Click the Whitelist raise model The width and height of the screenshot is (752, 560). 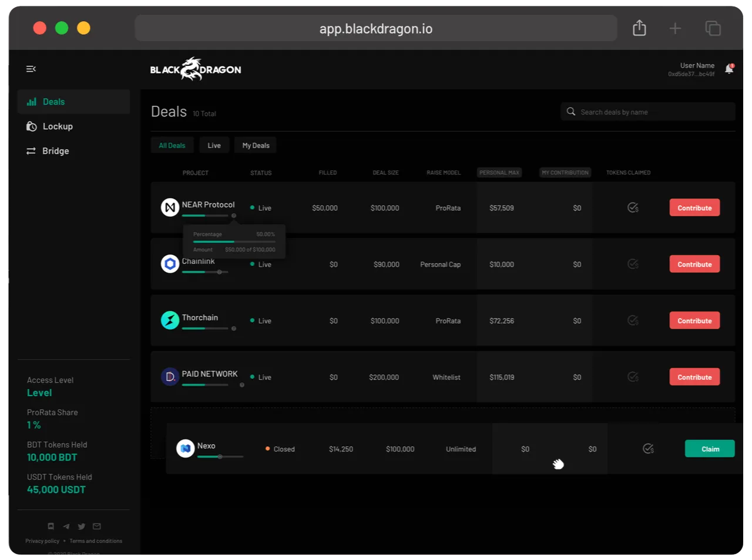point(446,377)
